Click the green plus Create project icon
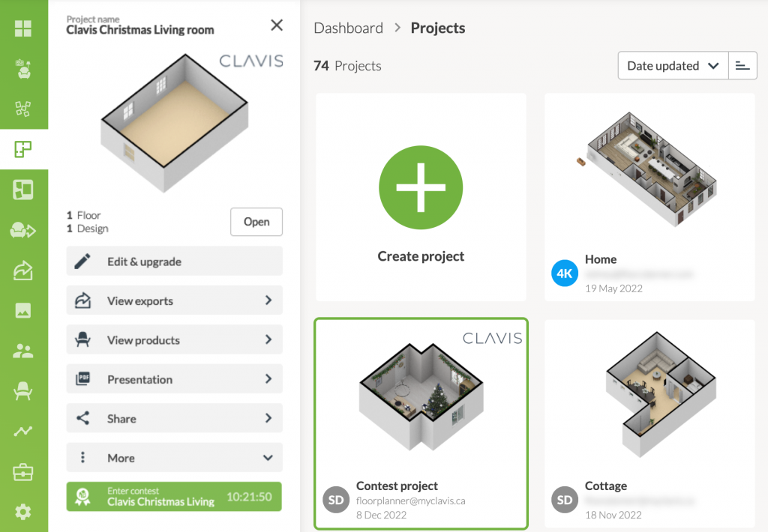768x532 pixels. point(421,187)
